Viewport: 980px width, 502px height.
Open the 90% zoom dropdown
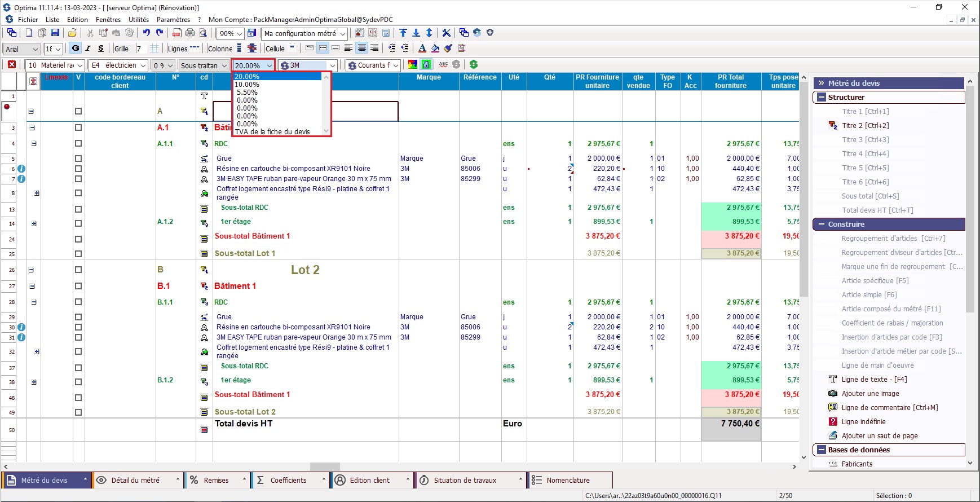[240, 34]
